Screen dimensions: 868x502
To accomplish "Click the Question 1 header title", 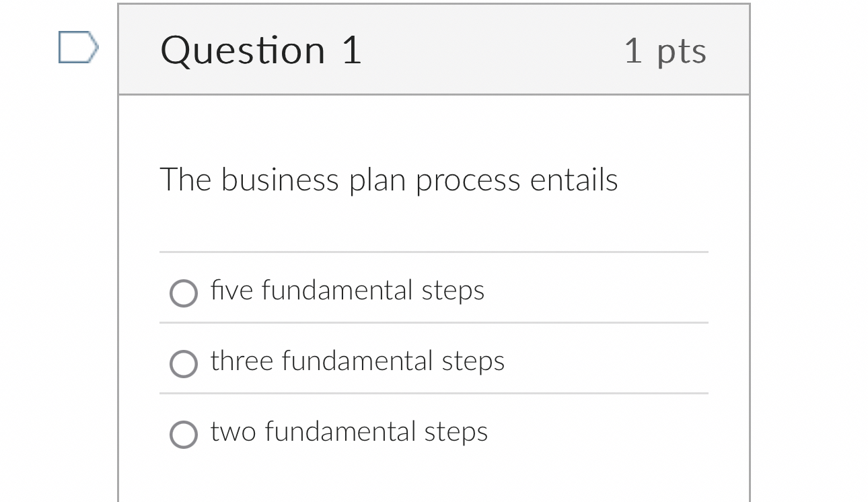I will pos(262,49).
